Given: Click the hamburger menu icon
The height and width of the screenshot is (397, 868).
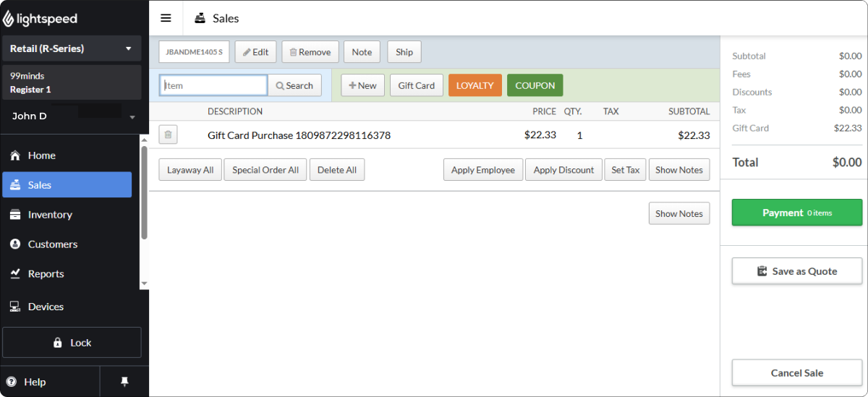Looking at the screenshot, I should point(166,18).
